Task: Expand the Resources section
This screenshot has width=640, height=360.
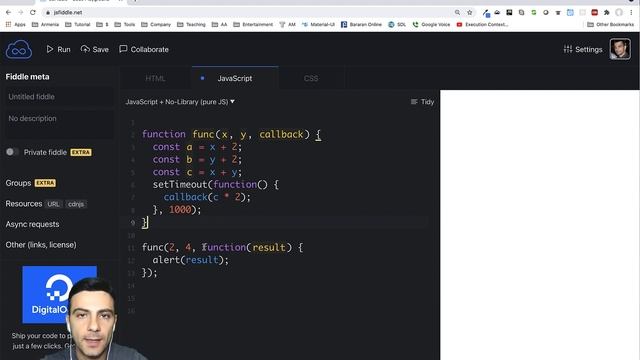Action: point(24,204)
